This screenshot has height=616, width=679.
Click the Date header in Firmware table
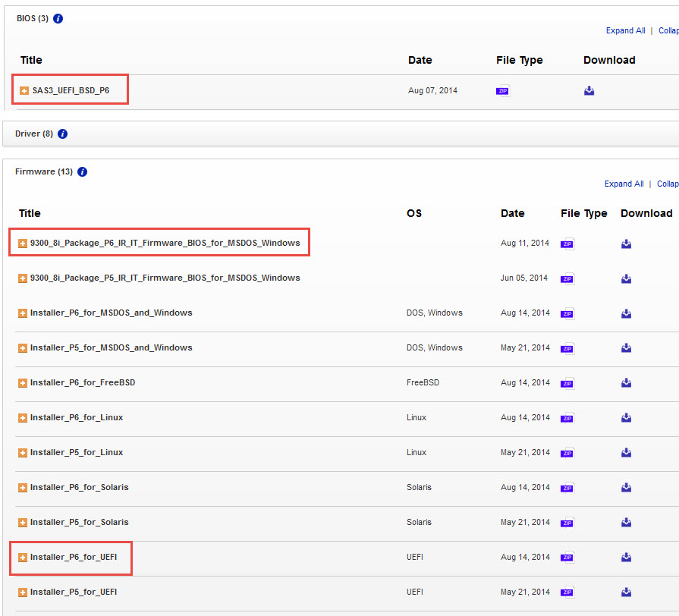[x=512, y=213]
